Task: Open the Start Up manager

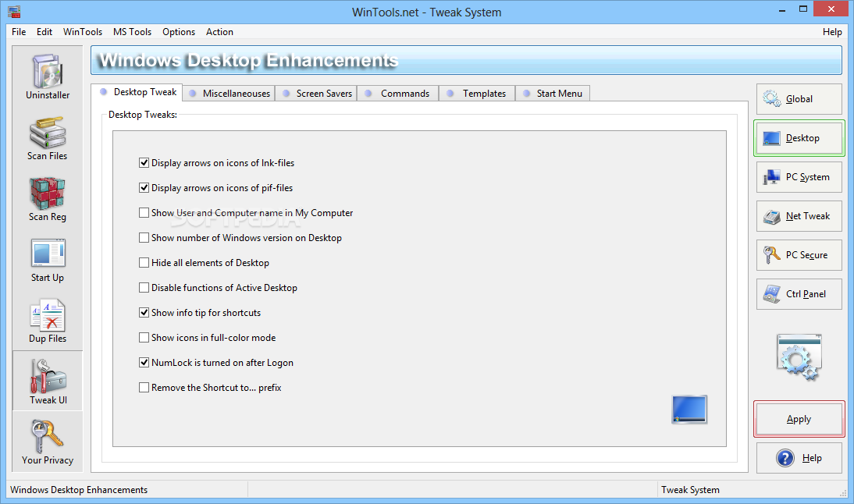Action: (48, 260)
